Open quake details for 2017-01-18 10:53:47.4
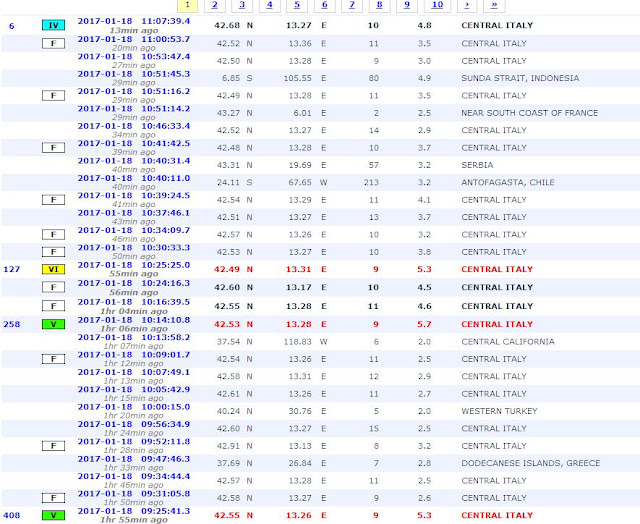 point(134,56)
